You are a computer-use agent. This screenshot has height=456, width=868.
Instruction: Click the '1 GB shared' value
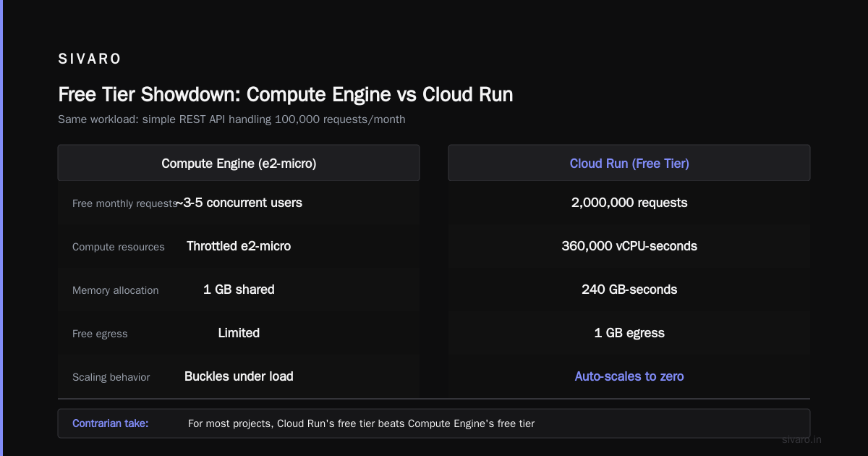click(x=239, y=290)
